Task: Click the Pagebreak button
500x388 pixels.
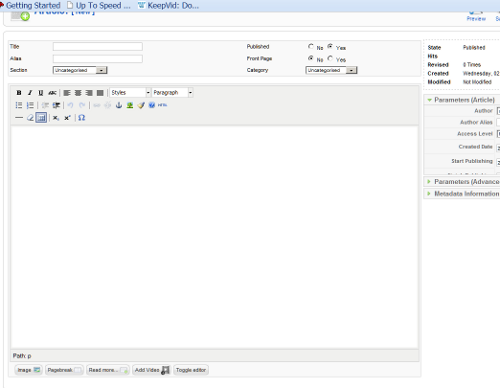Action: point(64,370)
